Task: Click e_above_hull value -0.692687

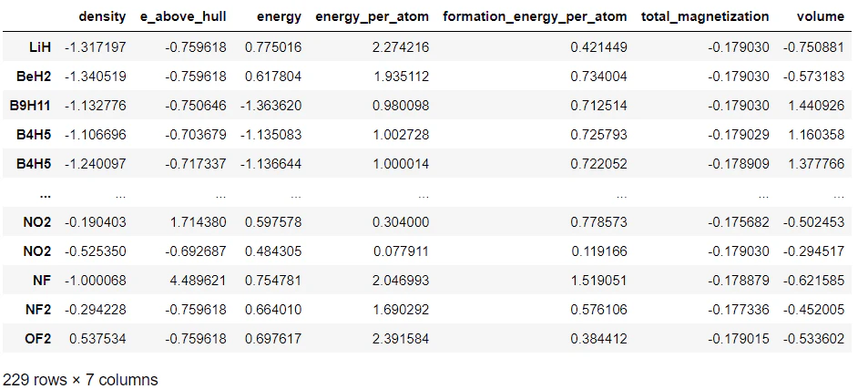Action: pos(196,251)
